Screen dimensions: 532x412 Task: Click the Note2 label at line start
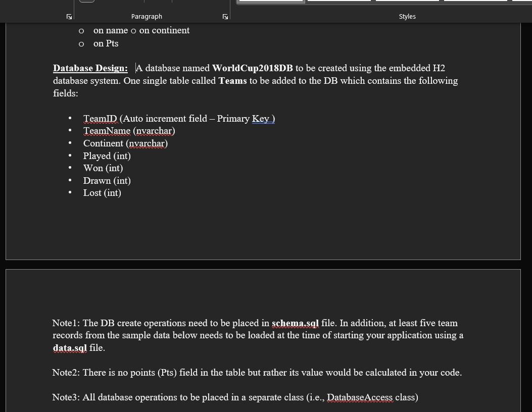click(66, 372)
